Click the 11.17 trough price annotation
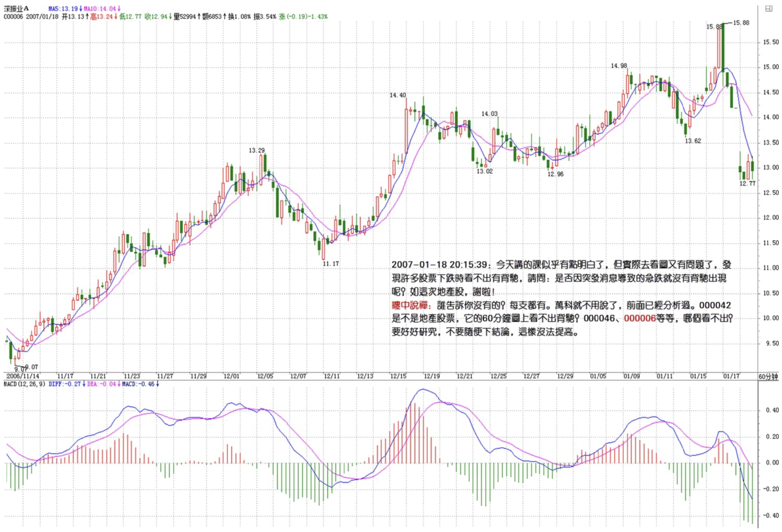This screenshot has height=532, width=782. click(331, 263)
